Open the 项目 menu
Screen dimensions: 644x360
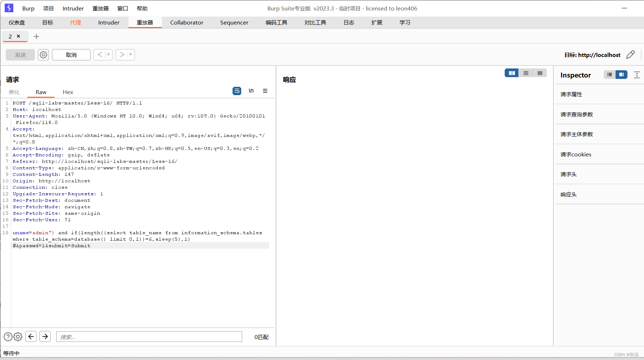48,8
